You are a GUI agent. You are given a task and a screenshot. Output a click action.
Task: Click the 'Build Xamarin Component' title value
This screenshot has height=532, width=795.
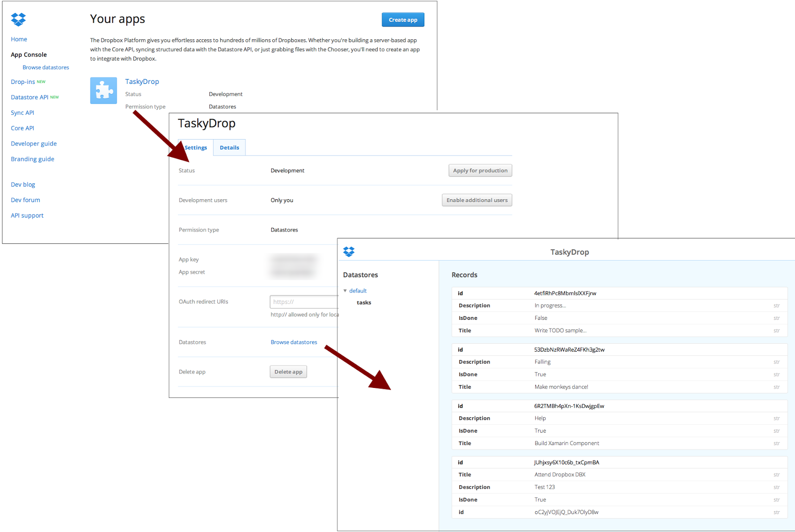coord(566,443)
